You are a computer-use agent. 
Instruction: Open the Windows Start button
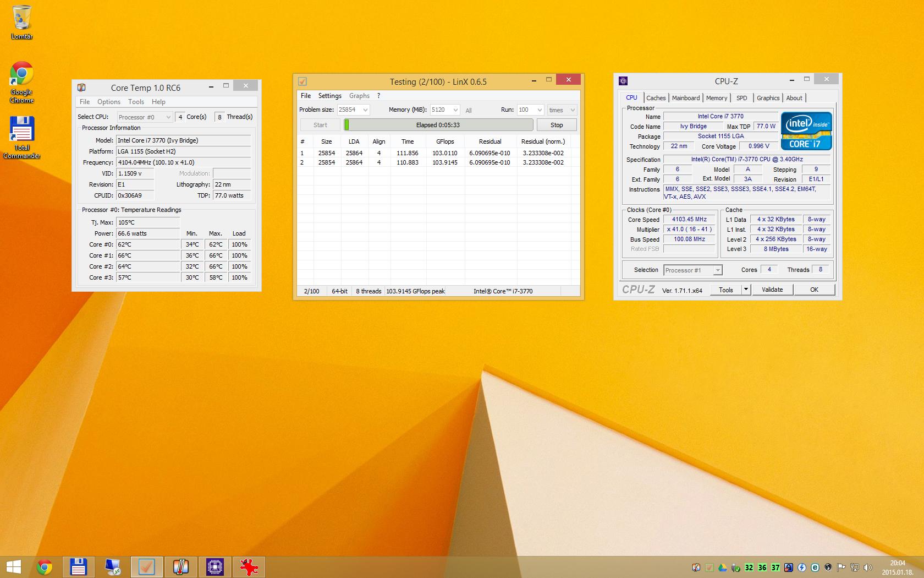(x=13, y=567)
